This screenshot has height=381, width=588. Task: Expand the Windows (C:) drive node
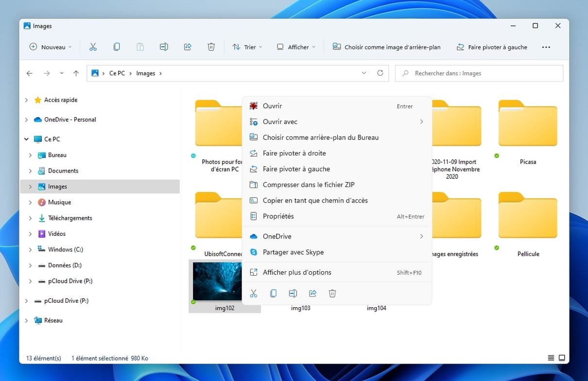[x=30, y=250]
